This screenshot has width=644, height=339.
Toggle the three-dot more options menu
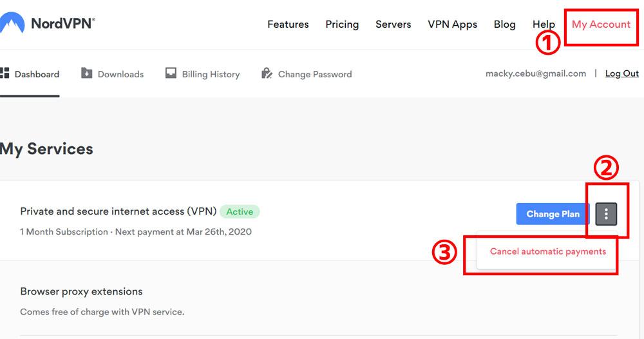[606, 214]
